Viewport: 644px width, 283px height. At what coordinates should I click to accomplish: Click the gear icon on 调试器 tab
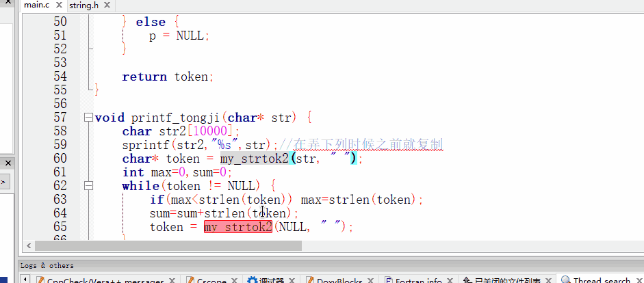[x=252, y=280]
